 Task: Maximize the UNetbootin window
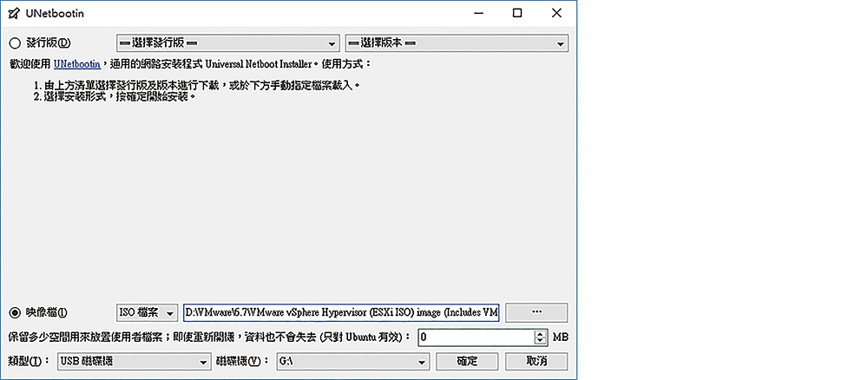(x=517, y=13)
